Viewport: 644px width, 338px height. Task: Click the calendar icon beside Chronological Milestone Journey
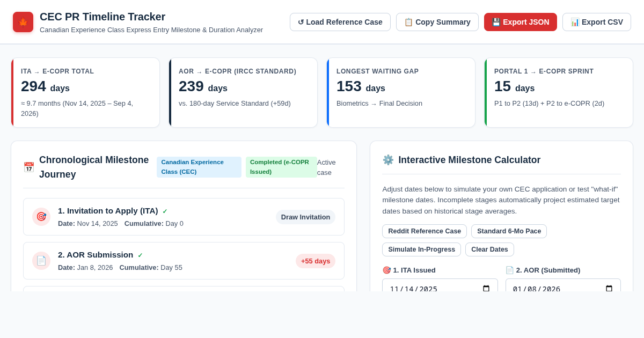click(x=29, y=167)
